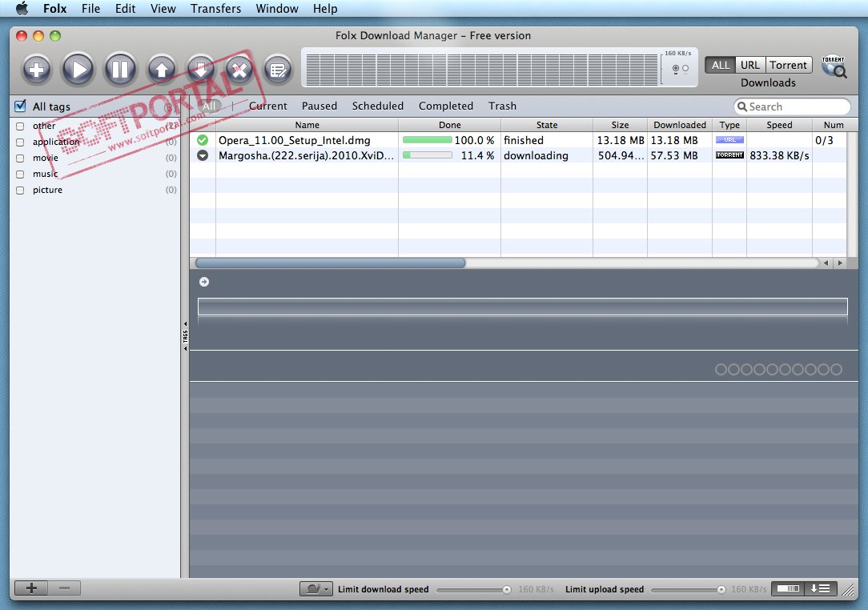The height and width of the screenshot is (610, 868).
Task: Show ALL download types
Action: click(x=720, y=66)
